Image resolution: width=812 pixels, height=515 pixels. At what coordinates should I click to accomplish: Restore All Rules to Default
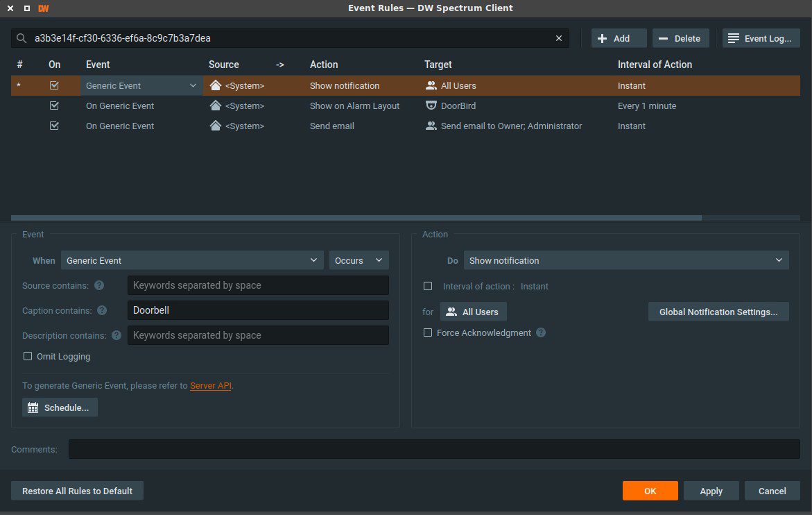[77, 491]
